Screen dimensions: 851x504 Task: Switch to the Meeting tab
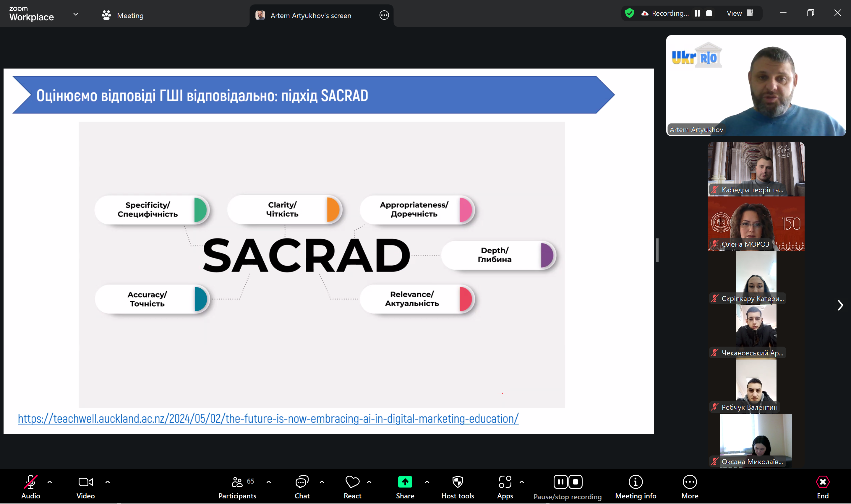122,15
